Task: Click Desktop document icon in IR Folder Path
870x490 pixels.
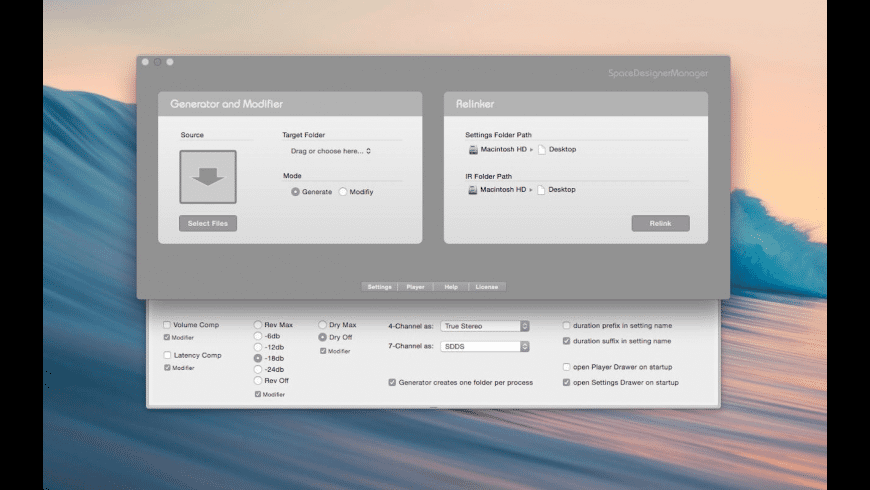Action: [541, 190]
